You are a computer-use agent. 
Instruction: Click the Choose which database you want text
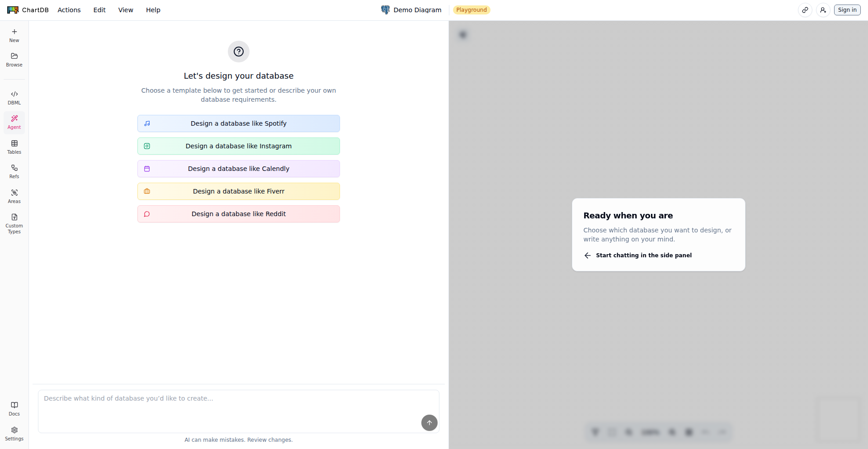[x=657, y=235]
